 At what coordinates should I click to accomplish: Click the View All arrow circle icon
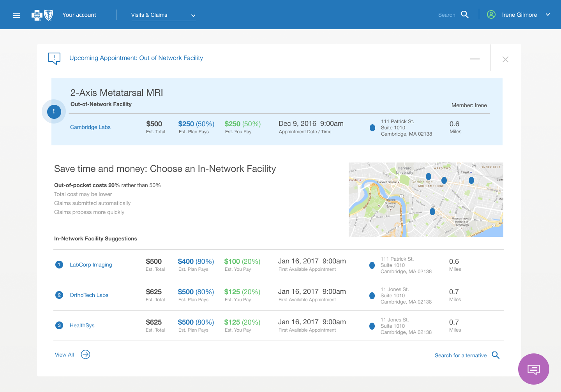click(85, 354)
